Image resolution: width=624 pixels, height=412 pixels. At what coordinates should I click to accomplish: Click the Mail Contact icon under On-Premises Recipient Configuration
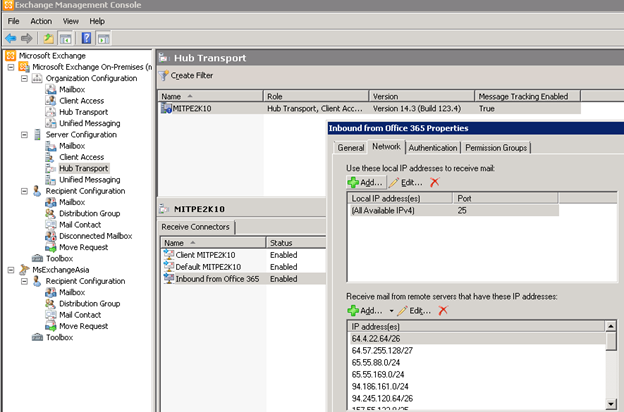pos(51,225)
